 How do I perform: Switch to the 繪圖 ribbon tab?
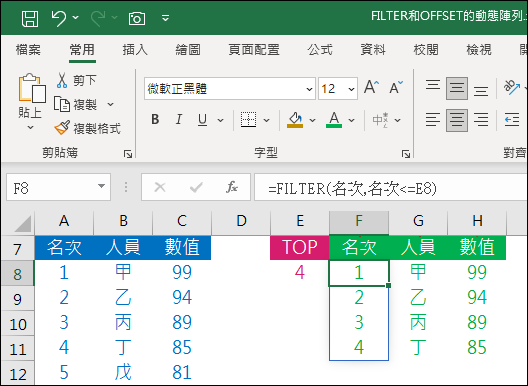pyautogui.click(x=188, y=50)
